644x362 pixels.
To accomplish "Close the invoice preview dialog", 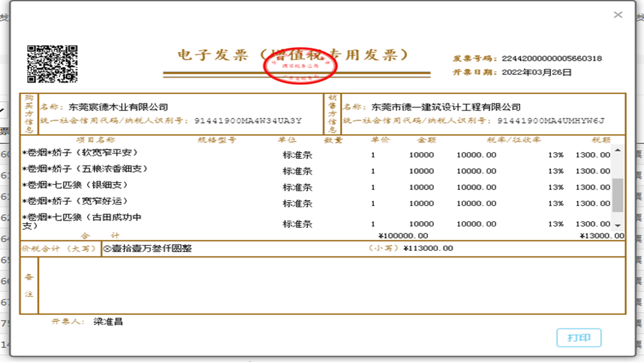I will pos(618,15).
